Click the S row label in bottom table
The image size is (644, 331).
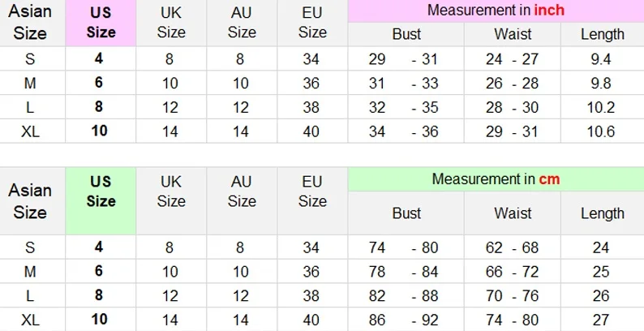(30, 247)
